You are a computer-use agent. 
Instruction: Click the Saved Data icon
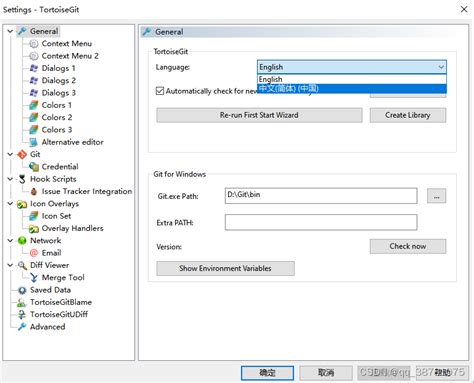pyautogui.click(x=22, y=290)
